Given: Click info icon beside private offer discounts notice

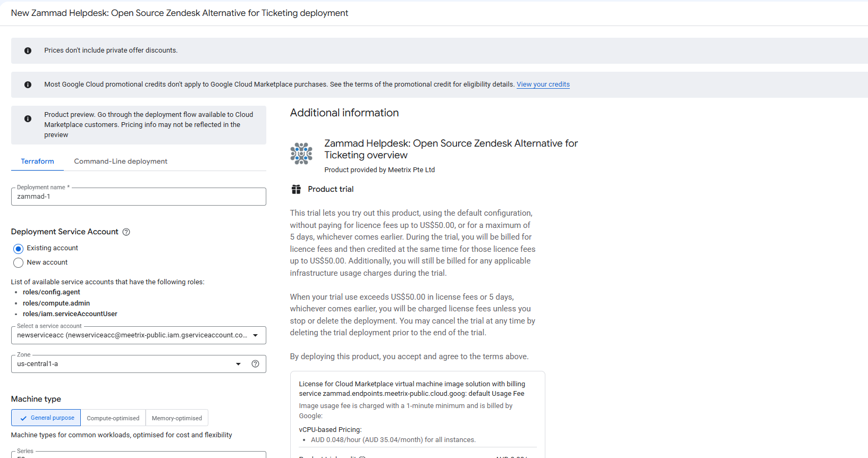Looking at the screenshot, I should [x=28, y=50].
